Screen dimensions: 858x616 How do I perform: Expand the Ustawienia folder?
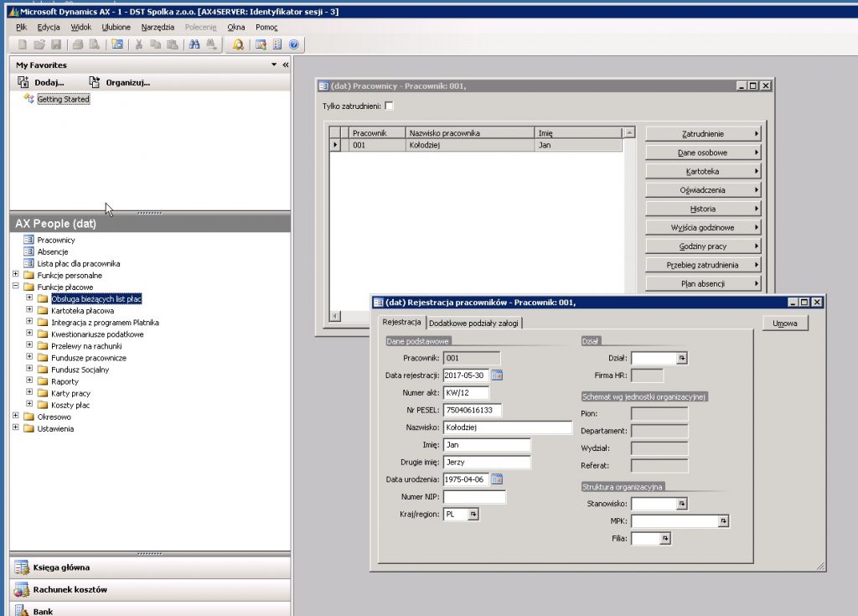point(15,427)
